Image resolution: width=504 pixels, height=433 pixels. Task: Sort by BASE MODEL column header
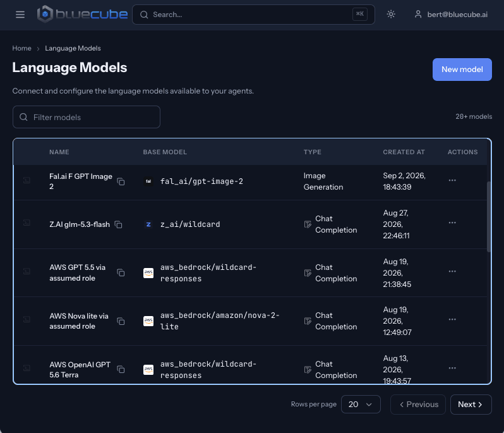tap(165, 152)
